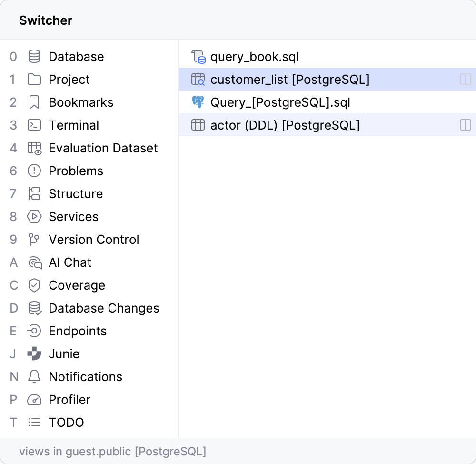Open the Database Changes tool window
476x464 pixels.
click(x=104, y=308)
